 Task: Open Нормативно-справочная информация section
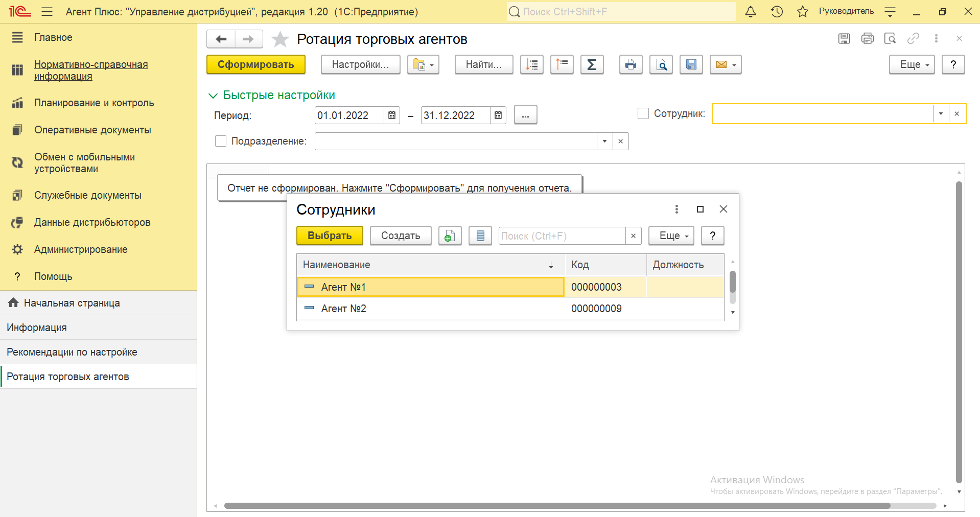coord(91,70)
